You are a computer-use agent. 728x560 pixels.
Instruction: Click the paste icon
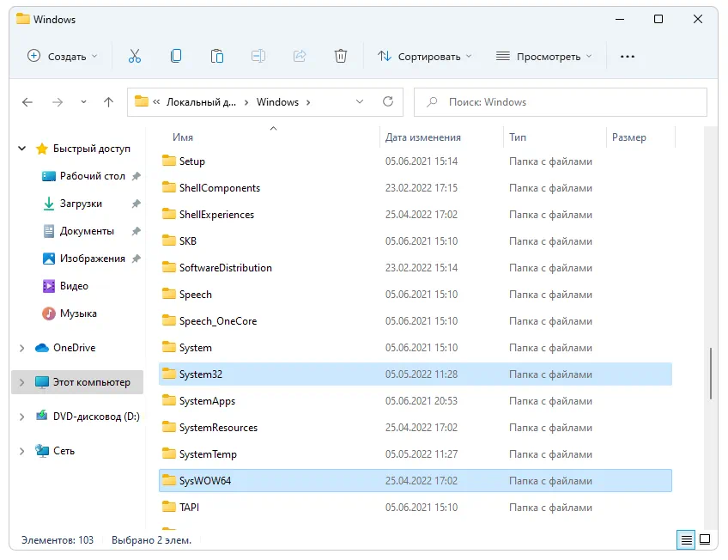click(x=217, y=55)
